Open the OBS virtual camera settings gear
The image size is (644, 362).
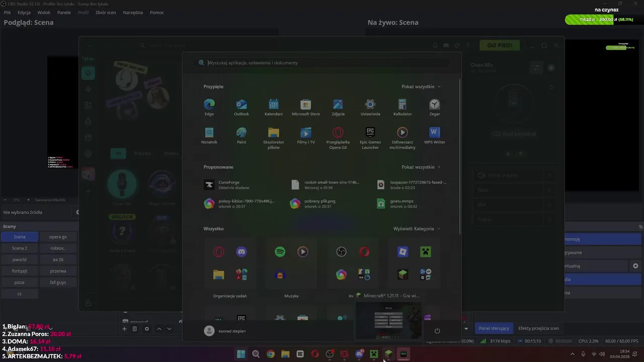click(x=635, y=265)
